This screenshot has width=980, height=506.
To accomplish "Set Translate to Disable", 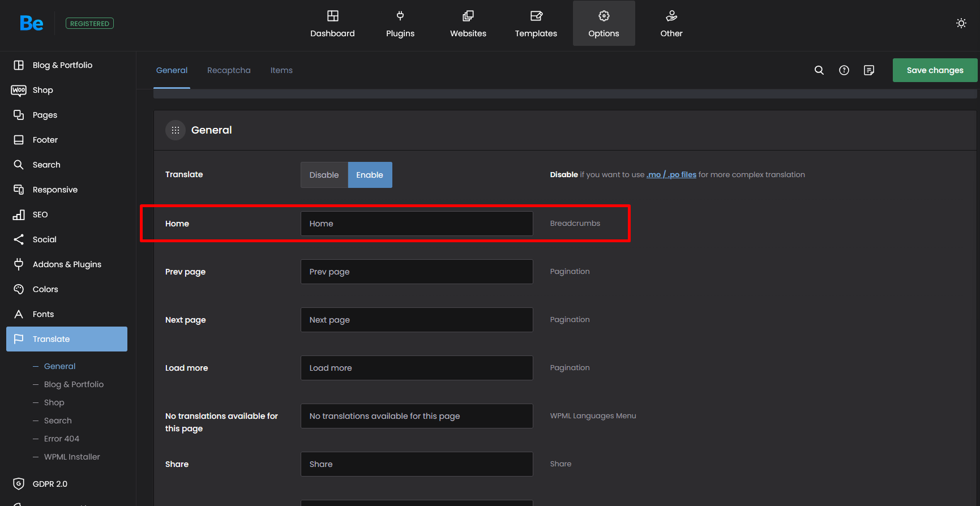I will click(324, 175).
